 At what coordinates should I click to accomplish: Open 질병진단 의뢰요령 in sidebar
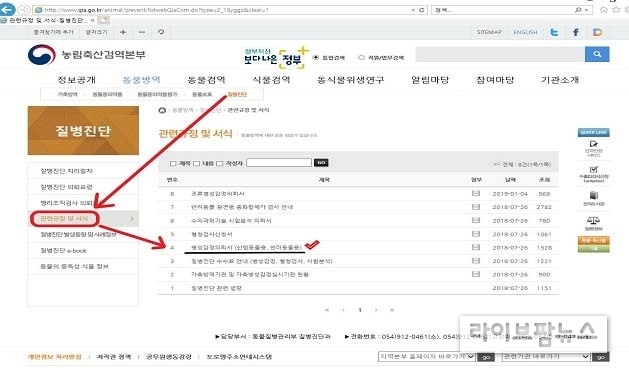click(67, 187)
